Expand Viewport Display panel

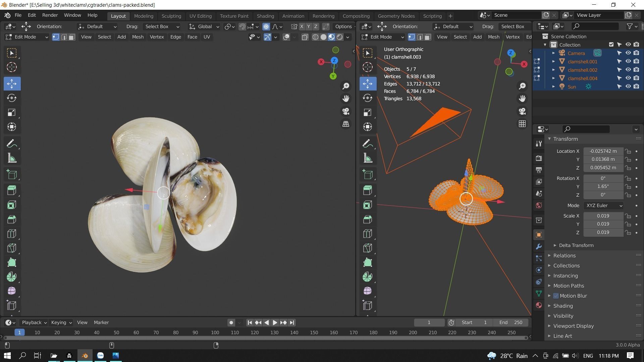coord(573,326)
